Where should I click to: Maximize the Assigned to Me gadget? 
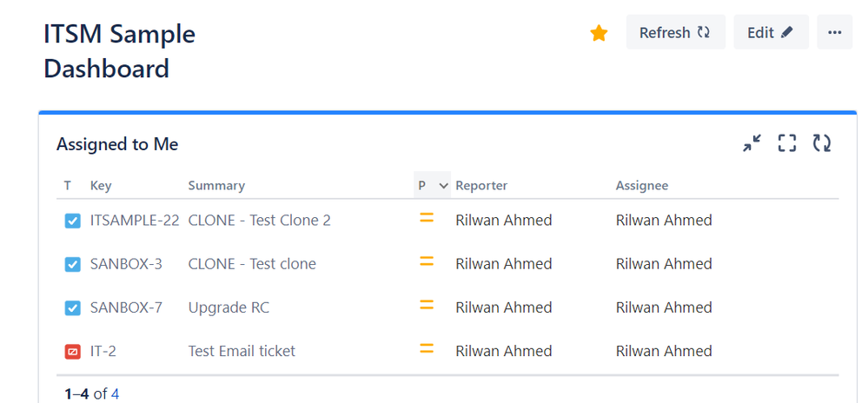(x=787, y=143)
